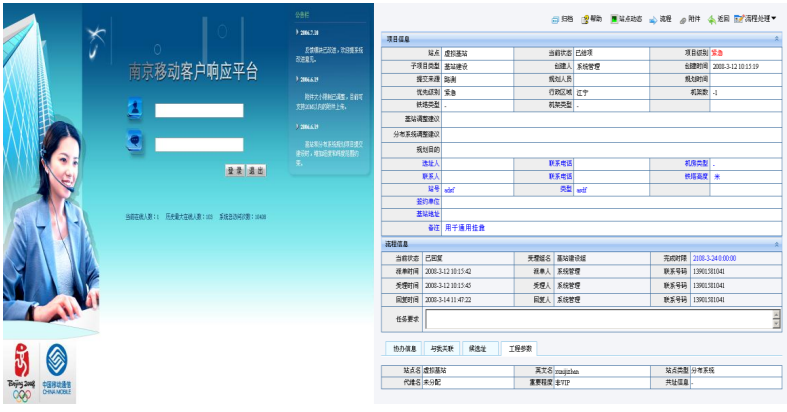This screenshot has height=412, width=787.
Task: Click the 归档 archive icon
Action: [555, 20]
